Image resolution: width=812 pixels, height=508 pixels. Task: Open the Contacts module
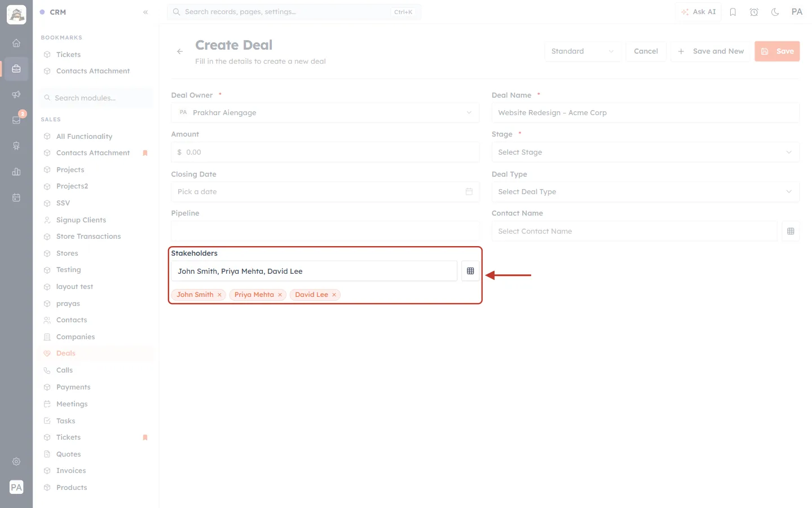72,320
